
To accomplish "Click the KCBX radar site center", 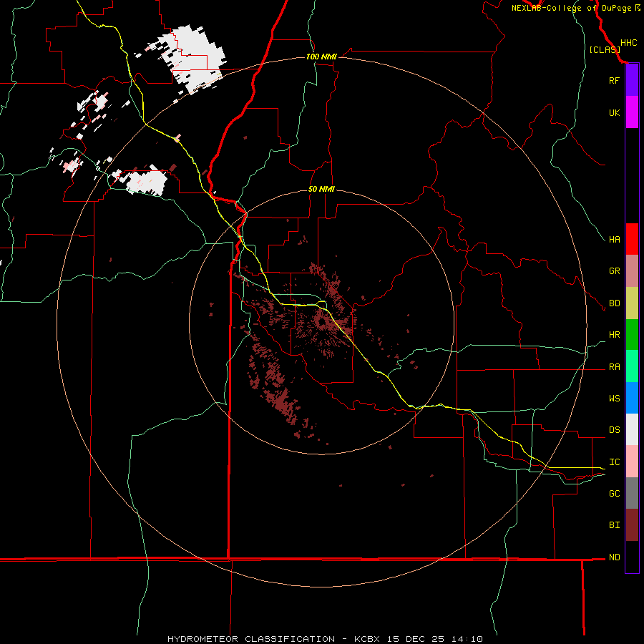I will pyautogui.click(x=322, y=323).
